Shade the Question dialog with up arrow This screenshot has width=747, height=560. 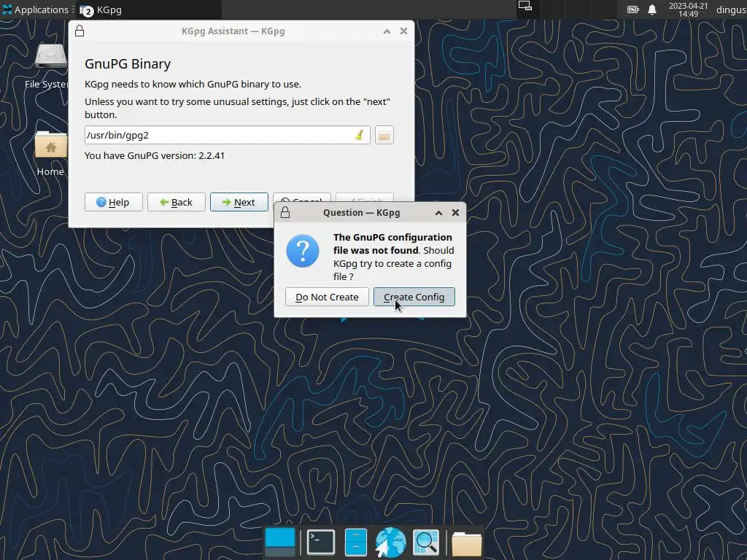[x=438, y=213]
